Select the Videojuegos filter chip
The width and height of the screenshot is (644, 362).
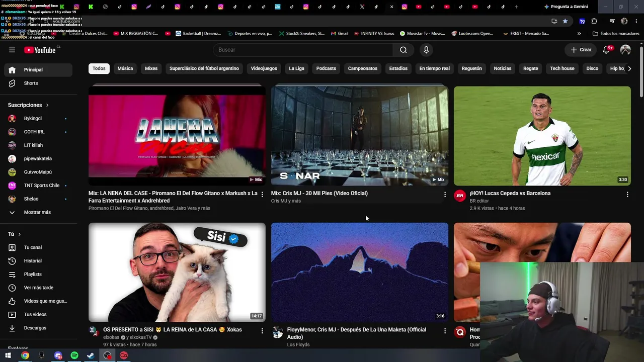(x=264, y=68)
